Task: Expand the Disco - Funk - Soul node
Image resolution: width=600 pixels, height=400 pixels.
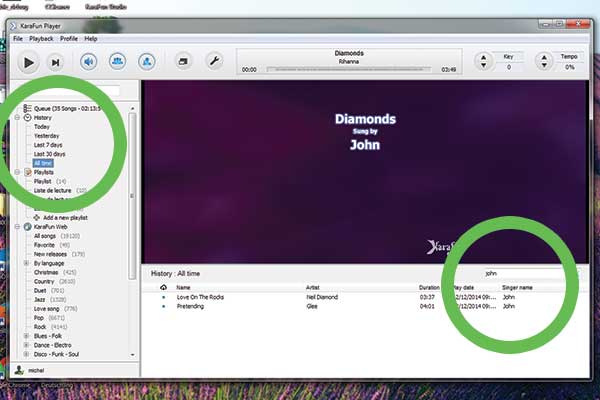Action: [x=26, y=354]
